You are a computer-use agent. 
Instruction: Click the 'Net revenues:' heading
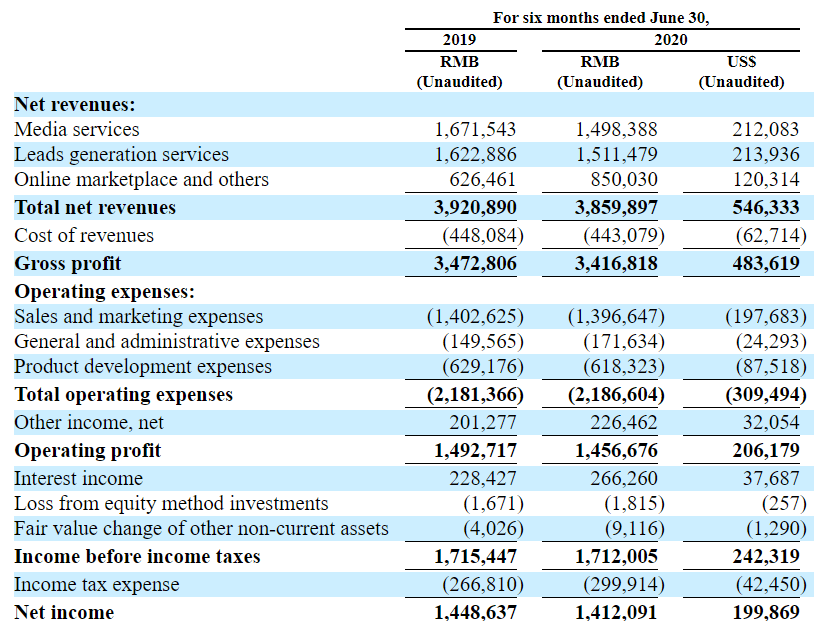tap(75, 104)
